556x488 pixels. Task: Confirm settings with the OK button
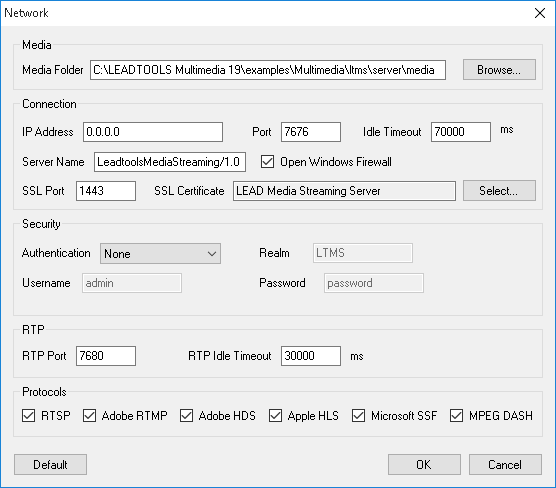pos(424,465)
